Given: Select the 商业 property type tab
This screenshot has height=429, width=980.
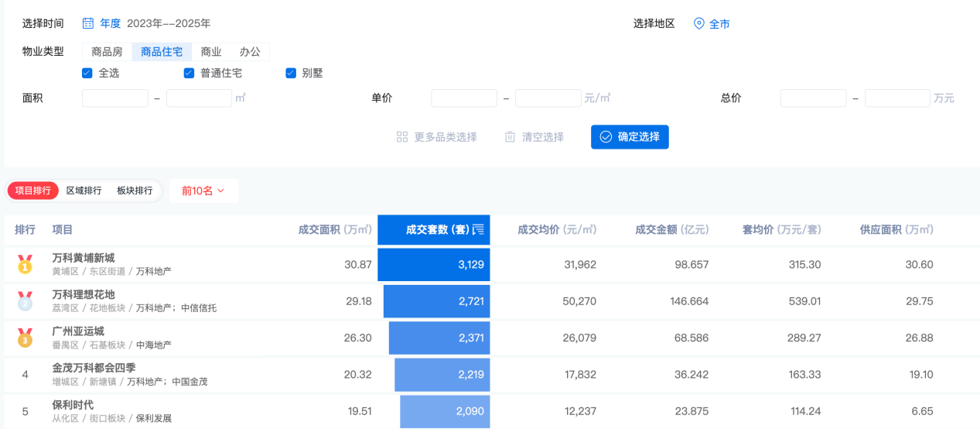Looking at the screenshot, I should coord(211,52).
